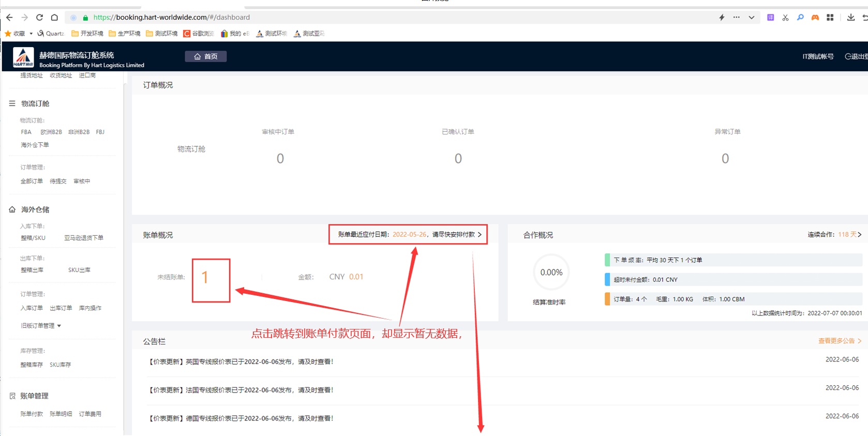
Task: Click the 查看更多公告 link
Action: 839,341
